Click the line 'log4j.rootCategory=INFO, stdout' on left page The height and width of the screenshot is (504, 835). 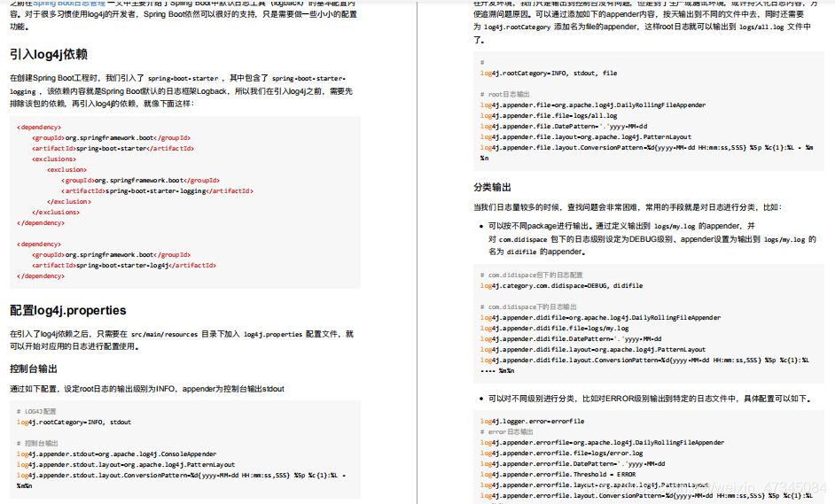(74, 422)
